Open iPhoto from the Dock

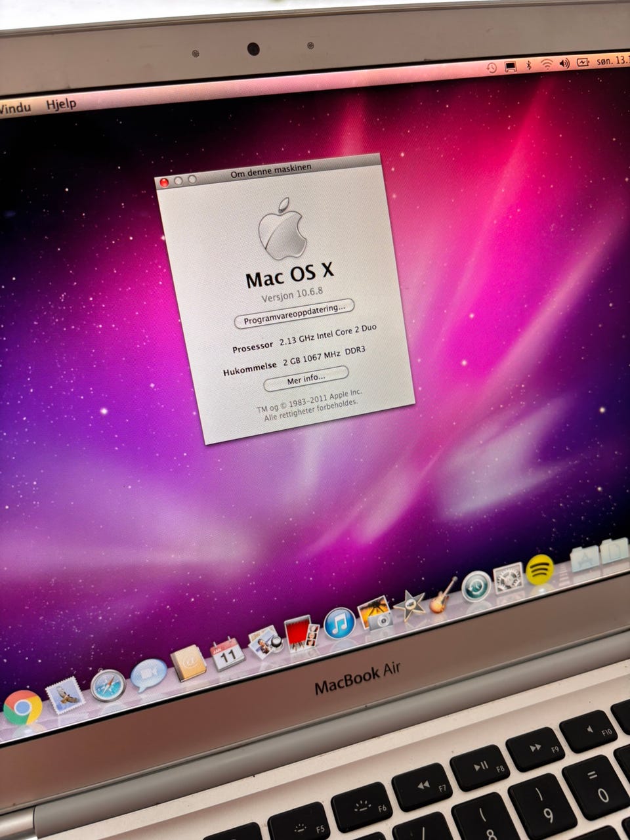(375, 613)
